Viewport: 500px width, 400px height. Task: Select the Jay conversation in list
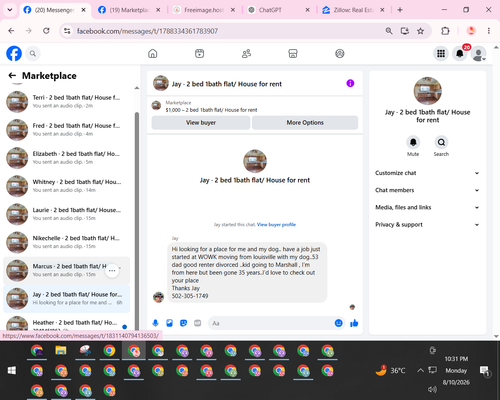coord(67,299)
